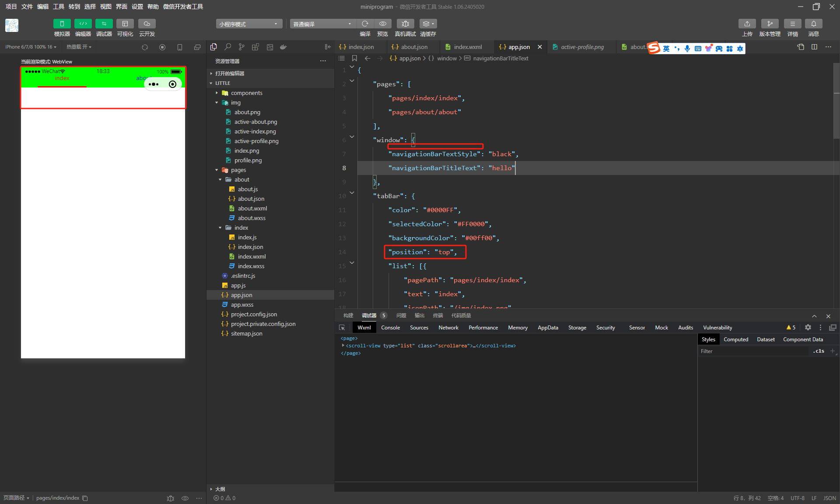Collapse the about folder

tap(270, 179)
